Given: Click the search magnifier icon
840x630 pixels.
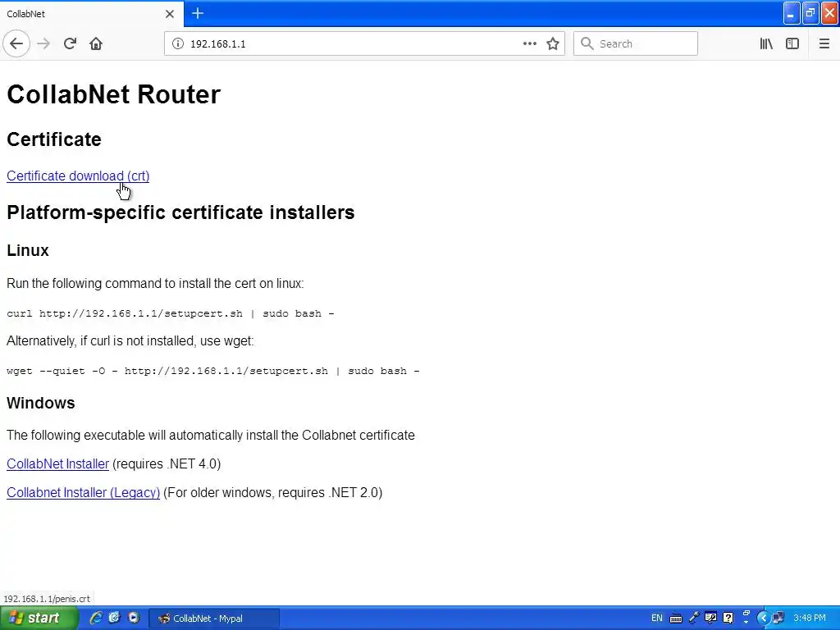Looking at the screenshot, I should 587,44.
